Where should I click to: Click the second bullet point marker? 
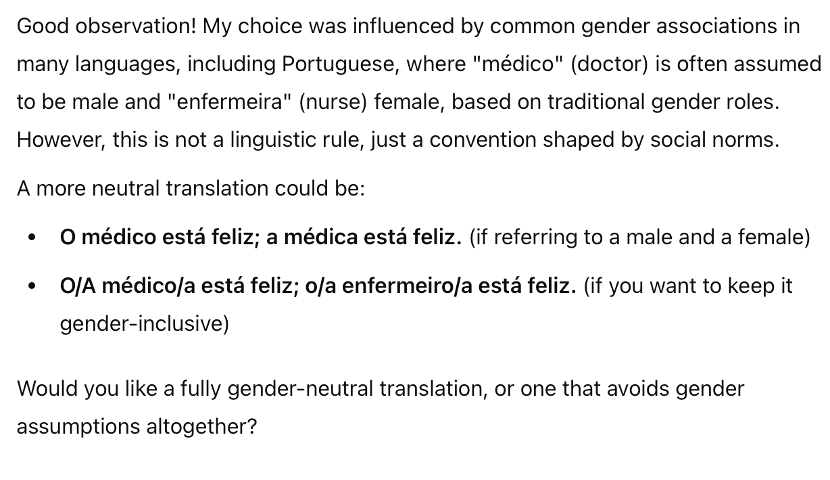click(x=33, y=287)
